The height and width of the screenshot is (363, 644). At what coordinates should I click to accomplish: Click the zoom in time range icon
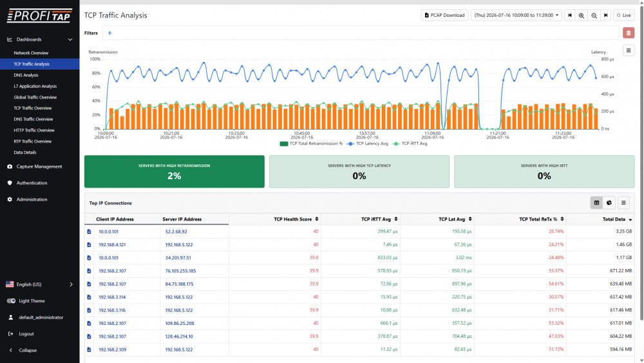pos(581,15)
